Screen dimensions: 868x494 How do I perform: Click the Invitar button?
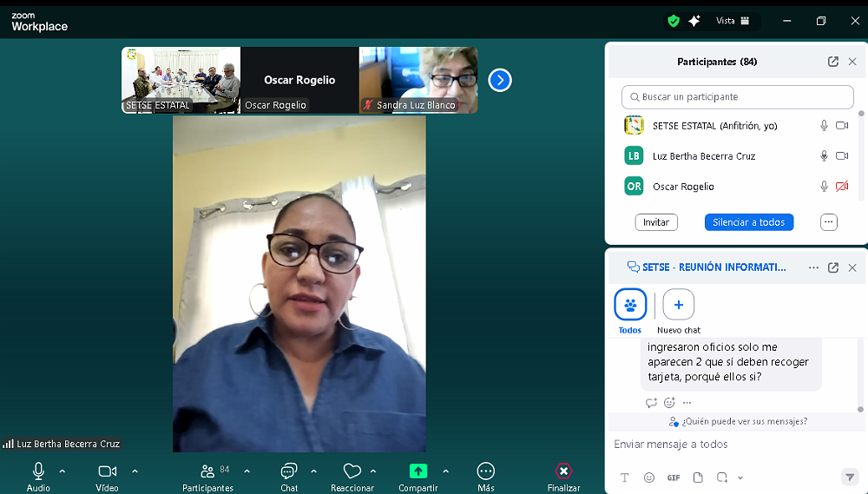tap(656, 222)
